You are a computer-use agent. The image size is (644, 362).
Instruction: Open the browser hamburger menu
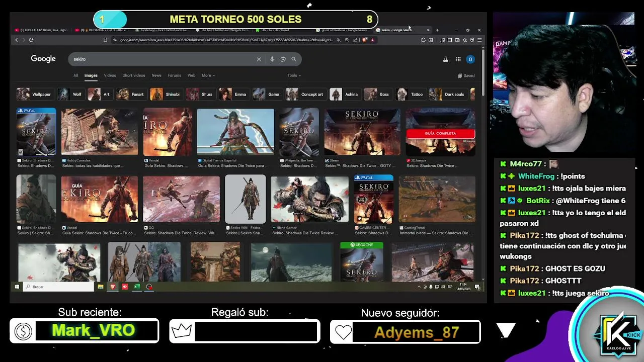(x=479, y=40)
